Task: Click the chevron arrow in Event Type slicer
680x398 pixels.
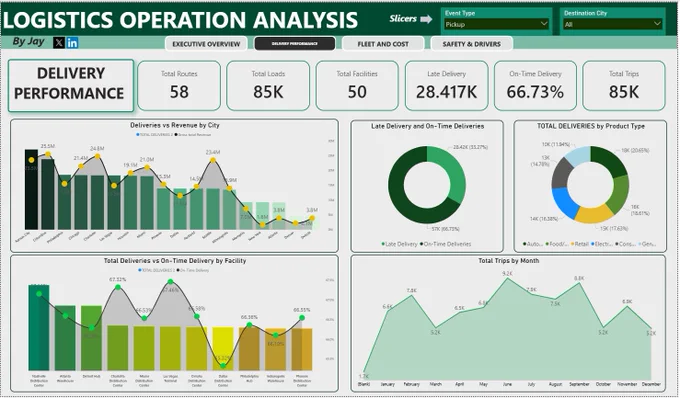Action: point(543,24)
